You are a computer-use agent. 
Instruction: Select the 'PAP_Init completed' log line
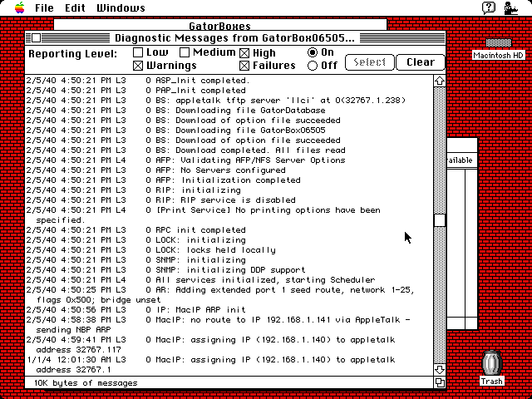coord(229,91)
